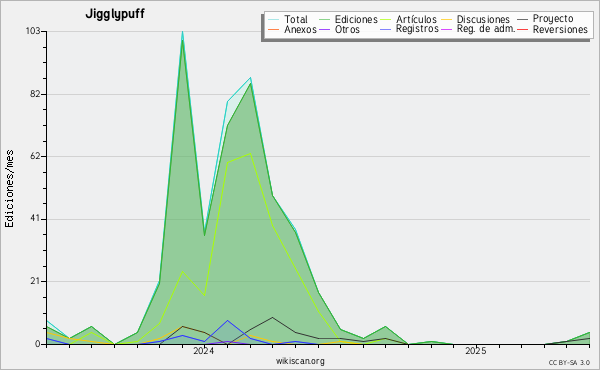Click the wikiscan.org footer text
The width and height of the screenshot is (600, 370).
(x=300, y=361)
